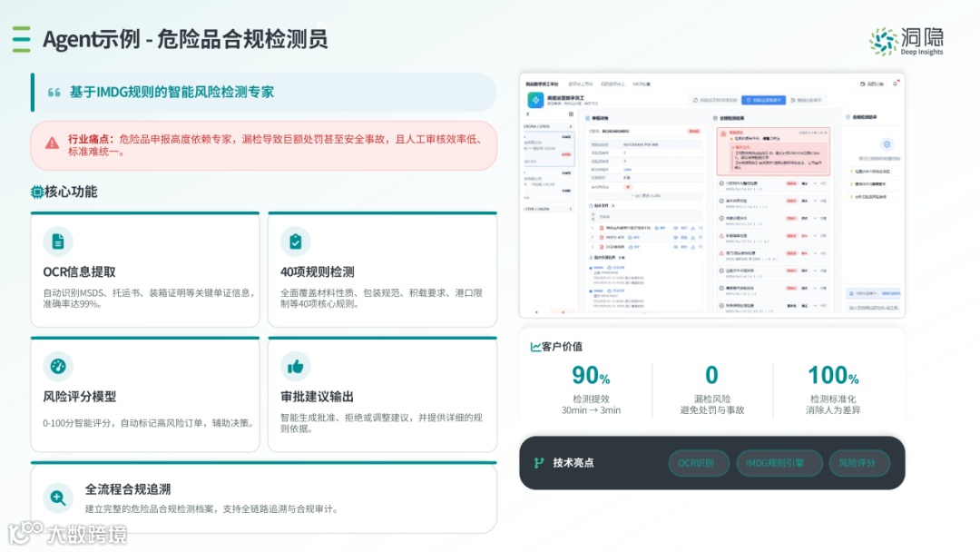Click the warning triangle inside the red alert box
Image resolution: width=980 pixels, height=552 pixels.
(724, 133)
